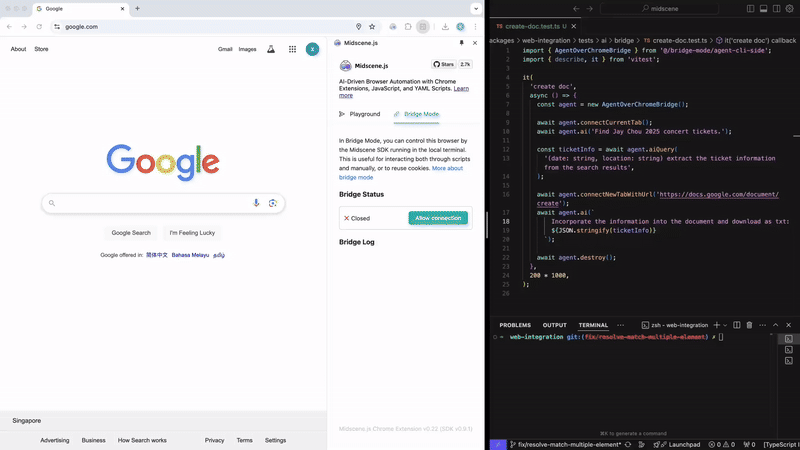
Task: Click the midscene command center search box
Action: [660, 9]
